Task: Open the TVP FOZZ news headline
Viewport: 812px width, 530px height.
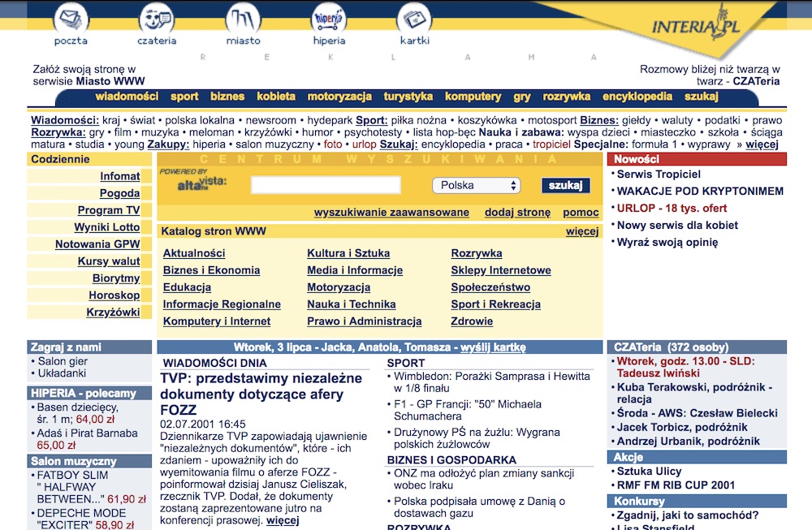Action: click(261, 394)
